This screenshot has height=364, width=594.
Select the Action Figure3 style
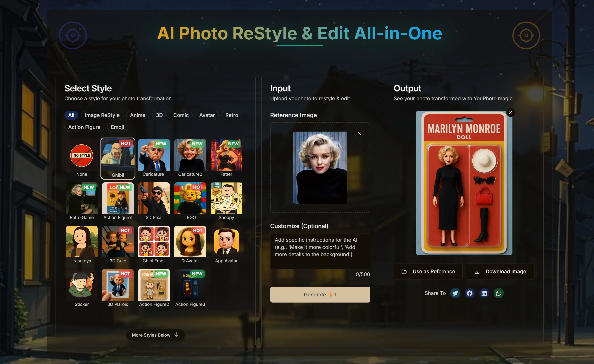[190, 288]
